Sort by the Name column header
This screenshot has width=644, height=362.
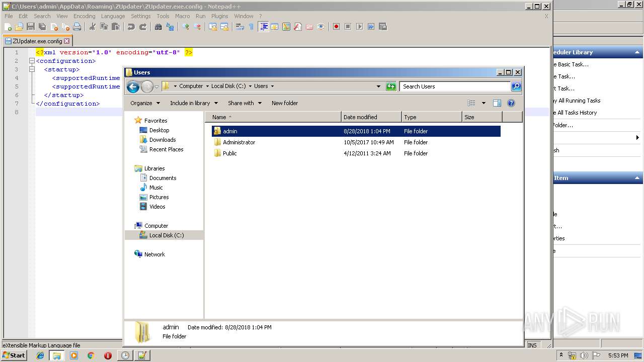tap(273, 117)
